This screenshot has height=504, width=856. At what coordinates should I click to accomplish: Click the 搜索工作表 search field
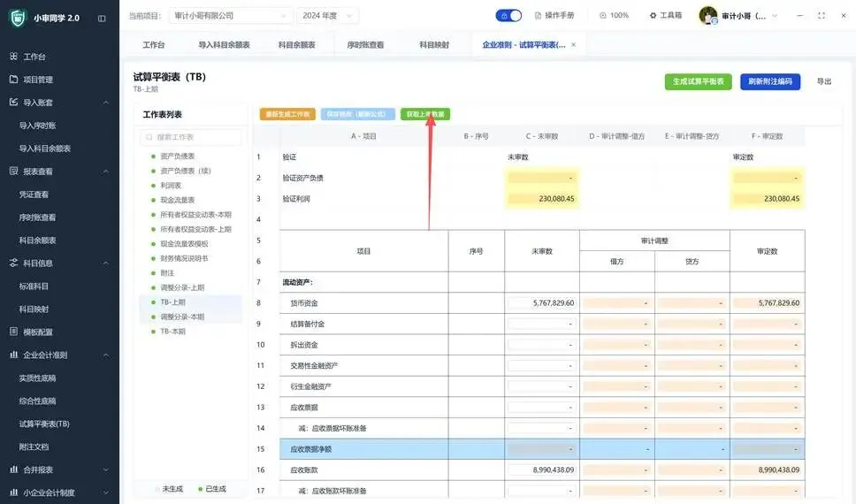click(190, 137)
